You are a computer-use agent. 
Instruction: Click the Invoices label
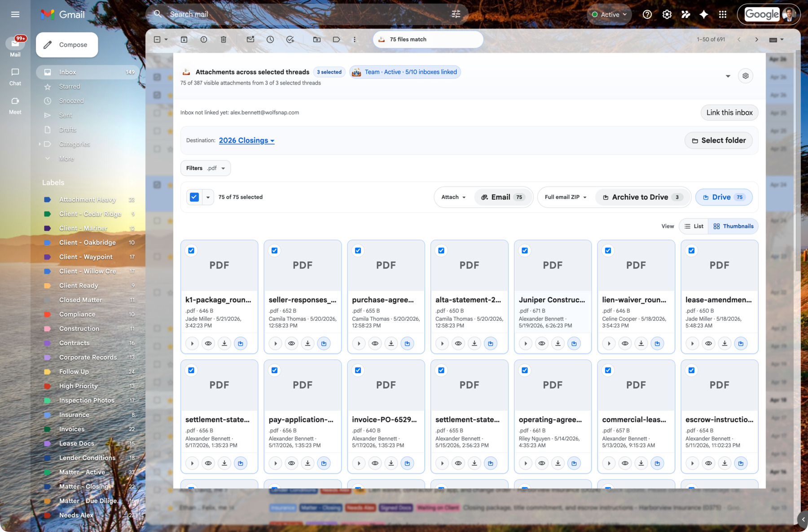pos(88,429)
